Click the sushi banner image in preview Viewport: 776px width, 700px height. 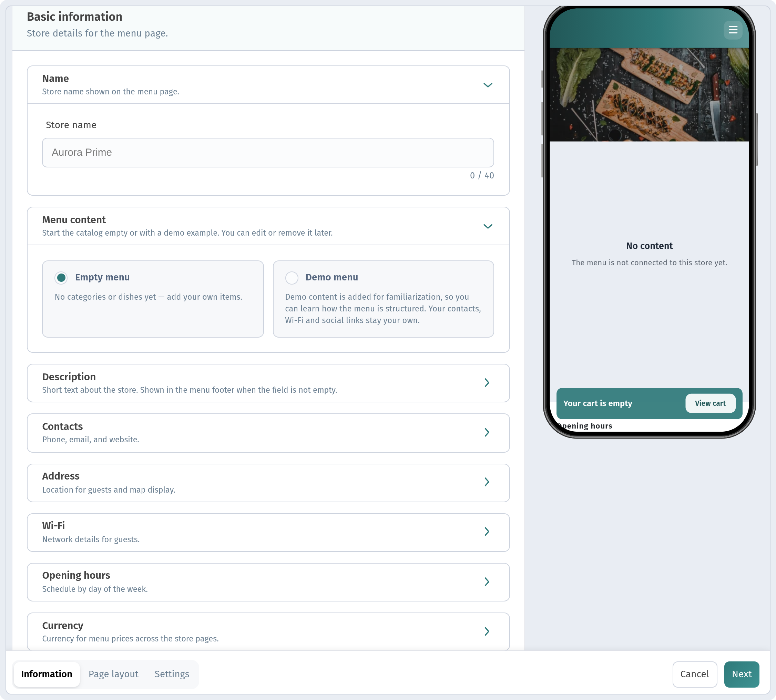click(649, 94)
